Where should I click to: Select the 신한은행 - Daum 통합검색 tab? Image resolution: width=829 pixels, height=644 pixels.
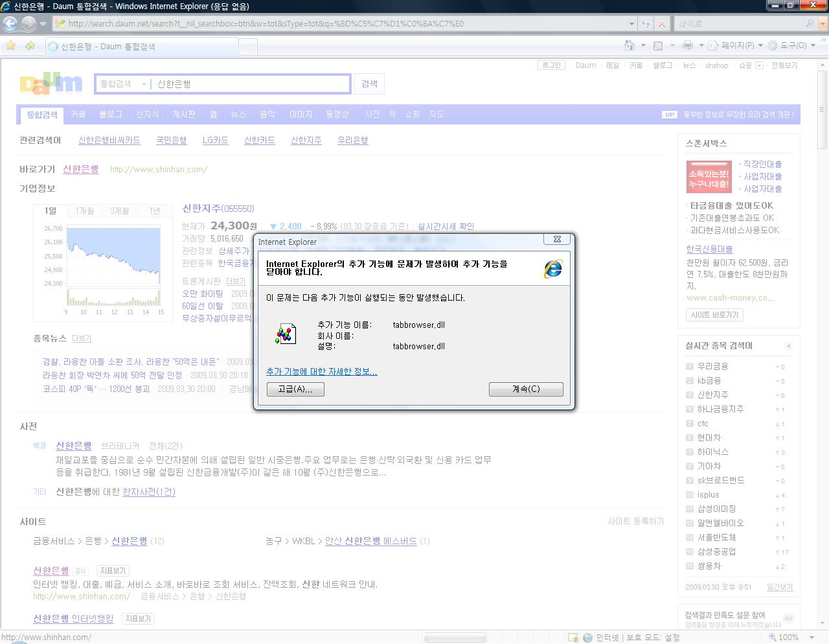(x=141, y=47)
